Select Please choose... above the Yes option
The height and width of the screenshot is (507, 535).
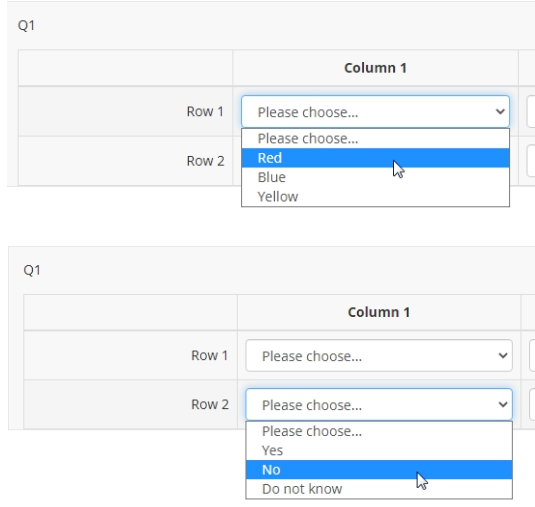[x=379, y=431]
